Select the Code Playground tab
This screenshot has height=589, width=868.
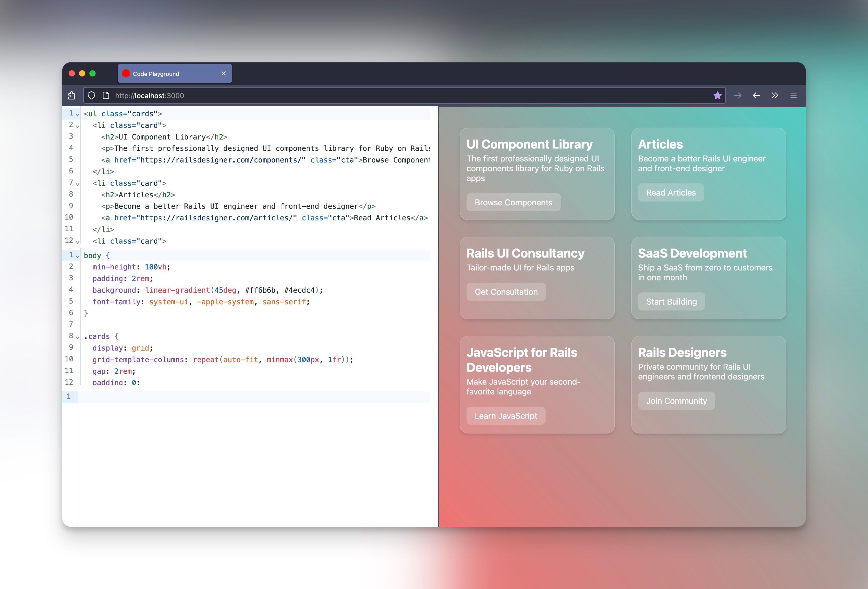[x=175, y=74]
